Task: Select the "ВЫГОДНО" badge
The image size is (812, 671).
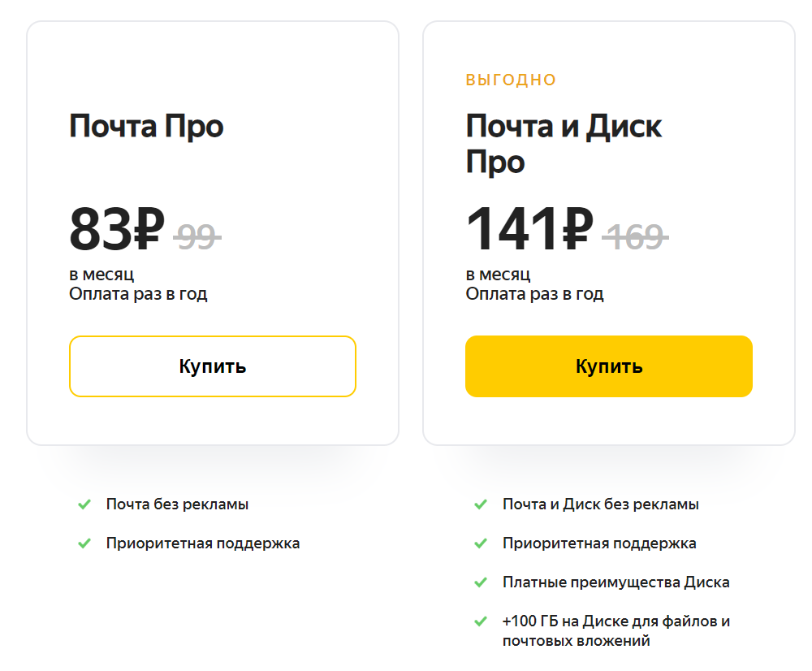Action: (x=511, y=79)
